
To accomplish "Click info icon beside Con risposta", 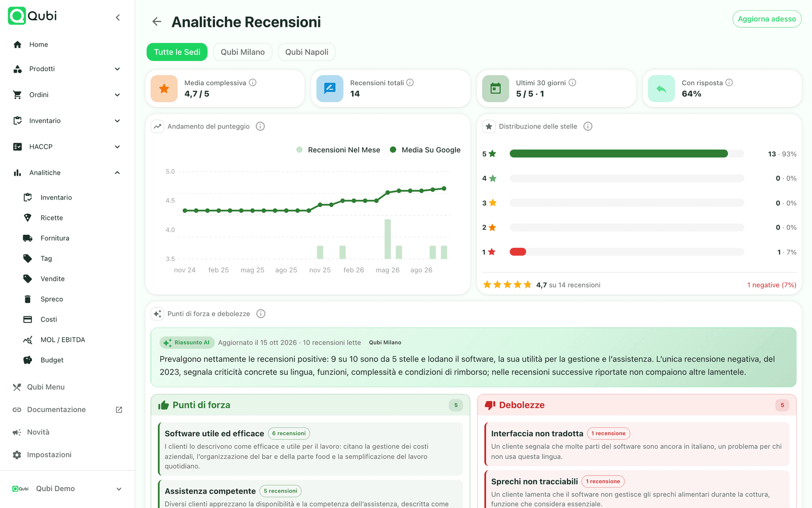I will point(729,82).
